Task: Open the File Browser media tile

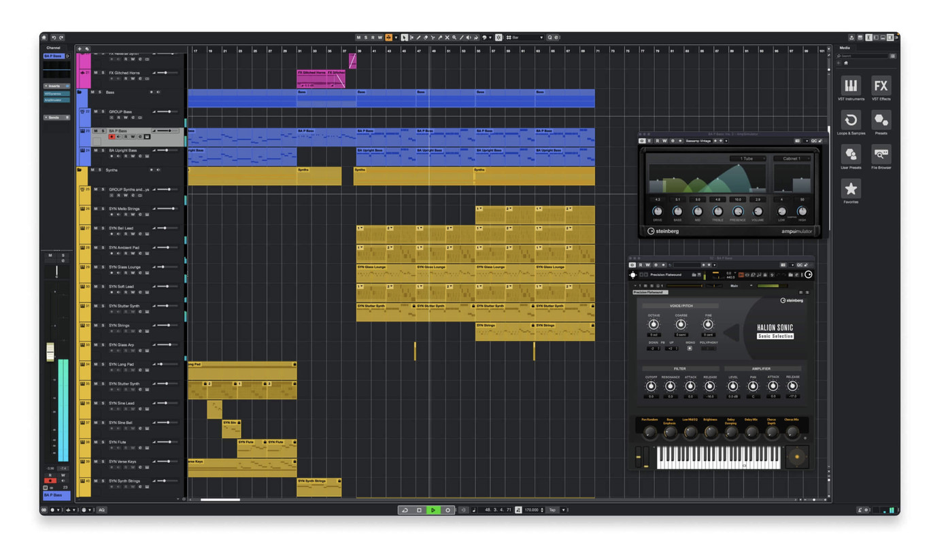Action: click(881, 154)
